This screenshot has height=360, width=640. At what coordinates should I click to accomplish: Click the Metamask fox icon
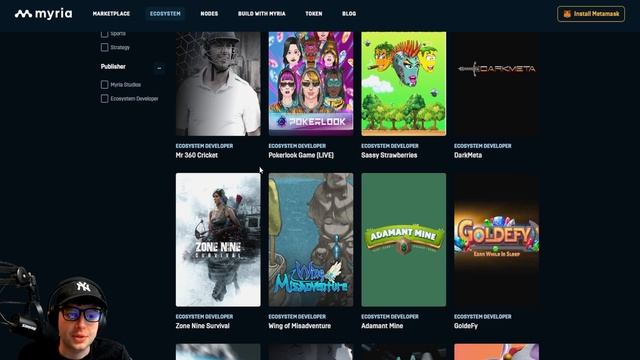[x=567, y=14]
